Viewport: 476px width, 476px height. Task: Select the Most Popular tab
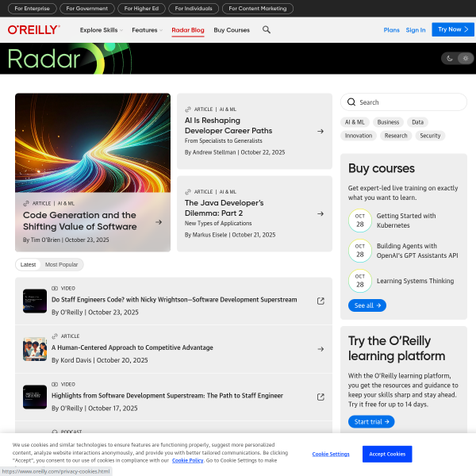click(61, 264)
